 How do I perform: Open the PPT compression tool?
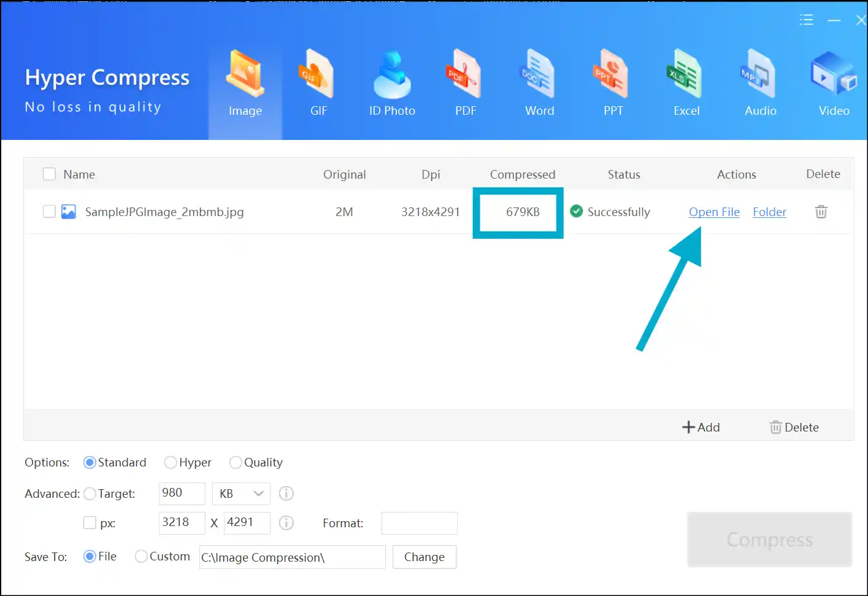[613, 83]
